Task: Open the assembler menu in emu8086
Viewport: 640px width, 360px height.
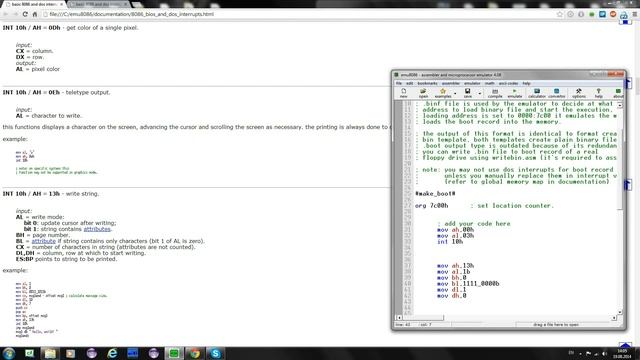Action: [x=451, y=83]
